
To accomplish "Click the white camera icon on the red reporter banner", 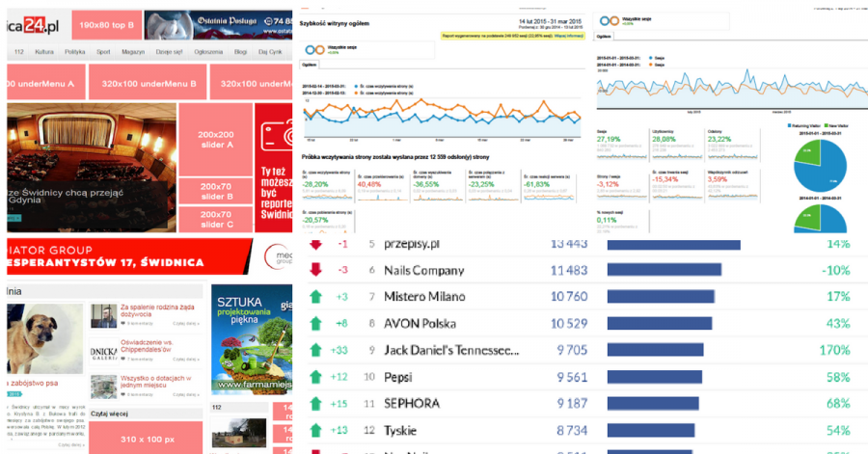I will click(x=277, y=136).
